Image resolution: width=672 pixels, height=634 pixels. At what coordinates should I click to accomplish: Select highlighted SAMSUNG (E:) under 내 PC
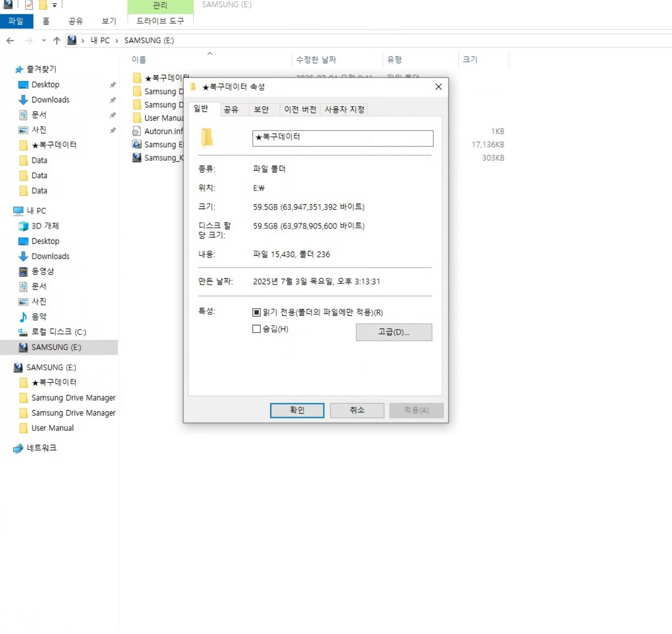[59, 347]
